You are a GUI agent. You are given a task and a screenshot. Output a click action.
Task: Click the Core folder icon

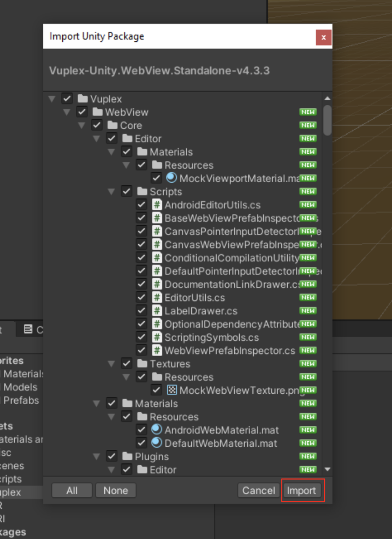112,125
